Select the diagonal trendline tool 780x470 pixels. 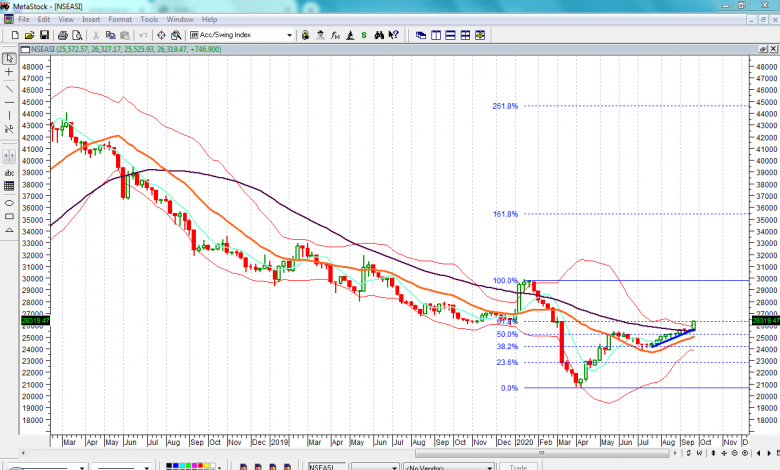tap(9, 89)
